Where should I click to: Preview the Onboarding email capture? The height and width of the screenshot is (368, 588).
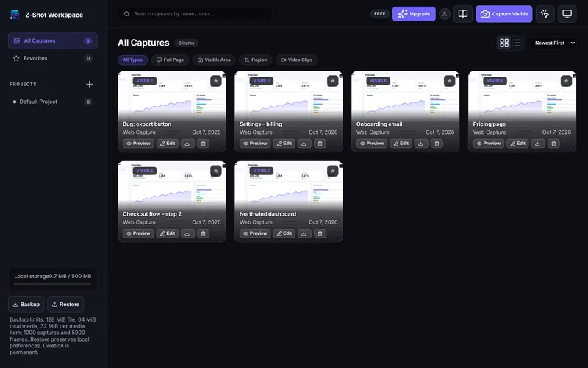click(372, 144)
